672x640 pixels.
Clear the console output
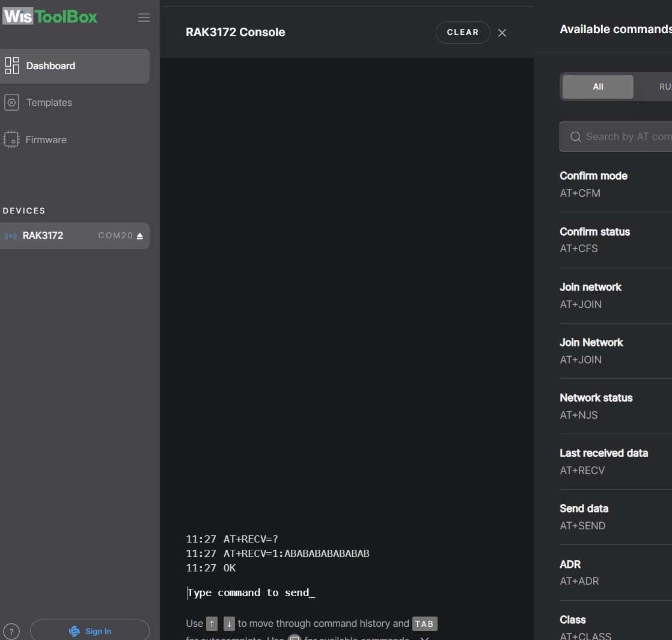point(462,32)
